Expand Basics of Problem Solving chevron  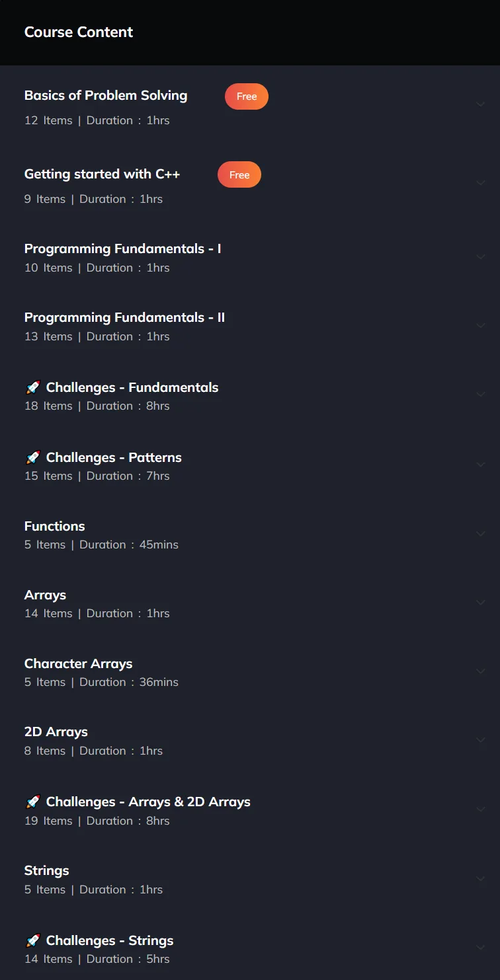(481, 104)
